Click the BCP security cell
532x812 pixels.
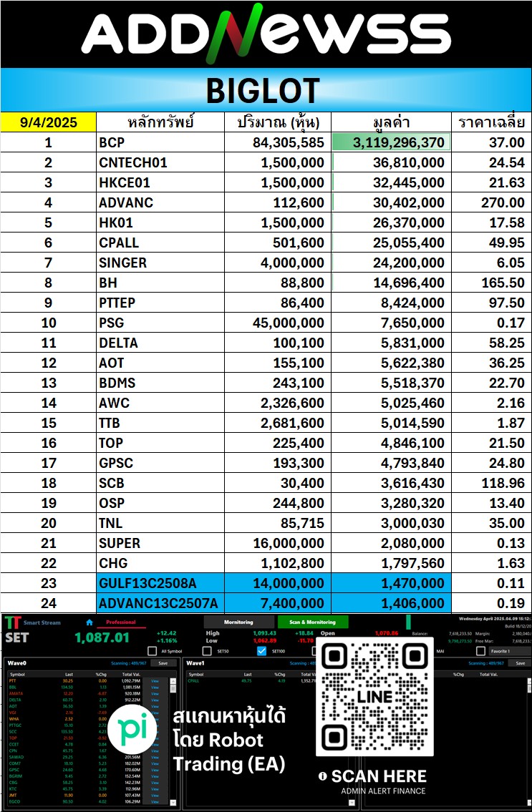click(x=160, y=142)
